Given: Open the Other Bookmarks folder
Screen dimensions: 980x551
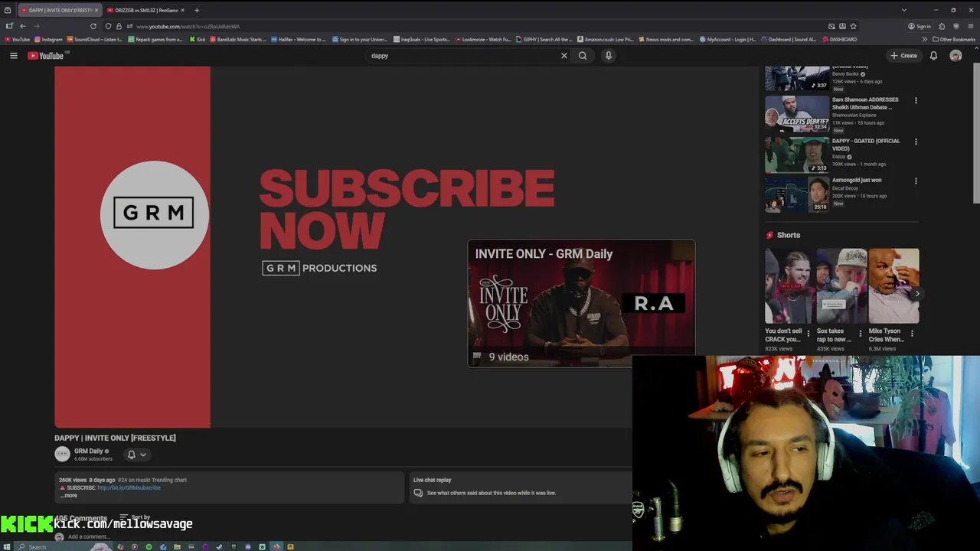Looking at the screenshot, I should point(953,39).
